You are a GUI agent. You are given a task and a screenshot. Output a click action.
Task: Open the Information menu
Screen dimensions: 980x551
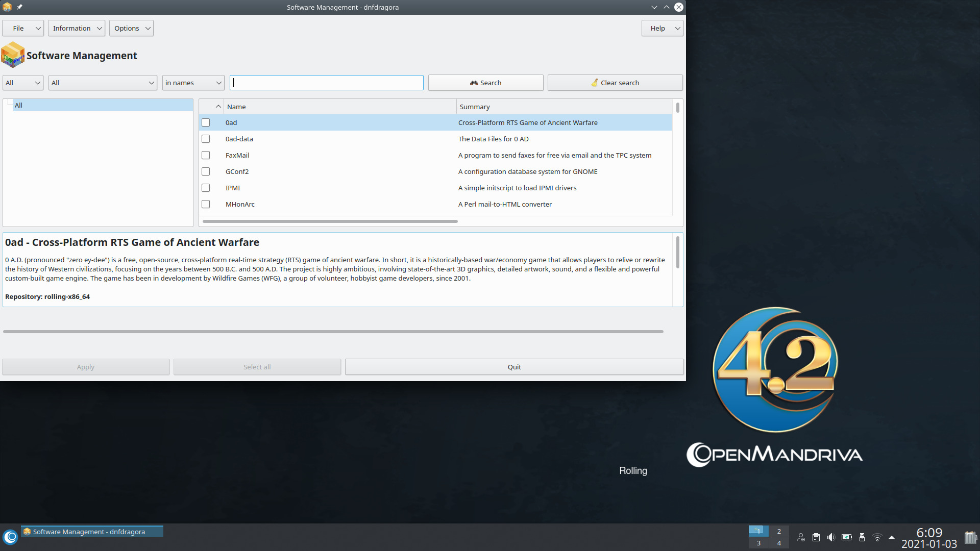coord(77,28)
